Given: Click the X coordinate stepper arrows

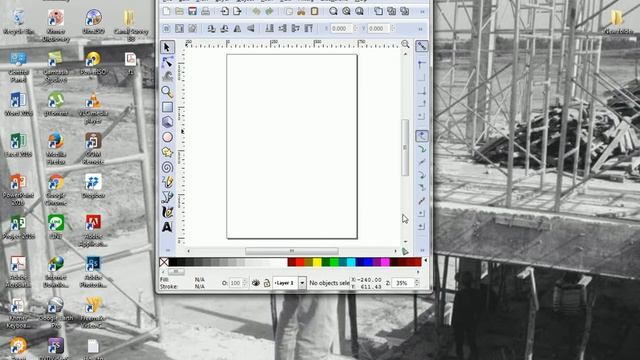Looking at the screenshot, I should click(x=355, y=29).
